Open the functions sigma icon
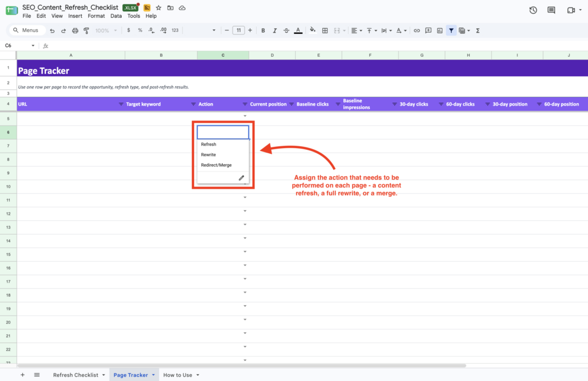Viewport: 588px width, 381px height. point(478,31)
